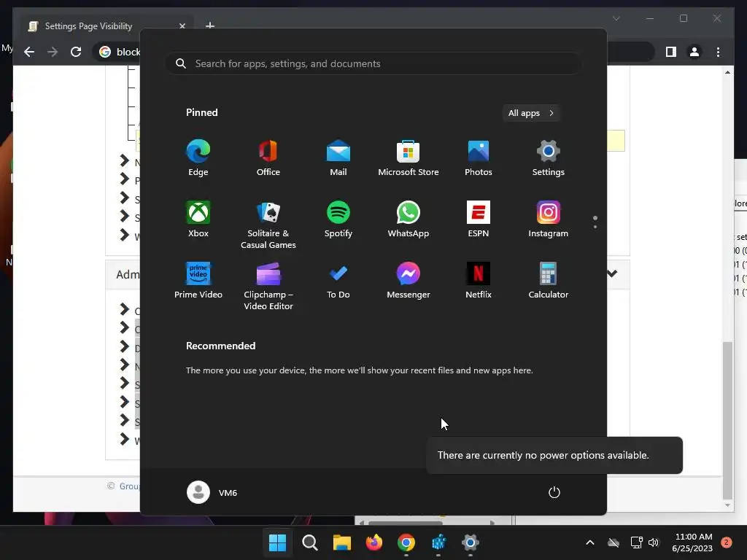Open volume control in system tray

[654, 542]
